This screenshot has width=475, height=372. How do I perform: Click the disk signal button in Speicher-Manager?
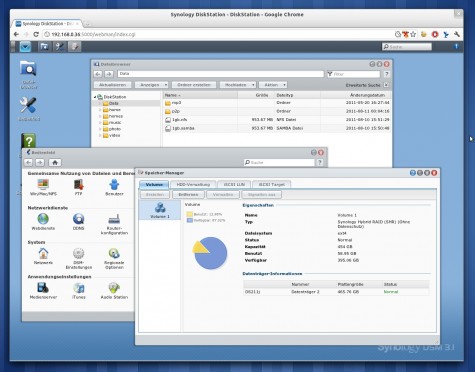point(262,194)
